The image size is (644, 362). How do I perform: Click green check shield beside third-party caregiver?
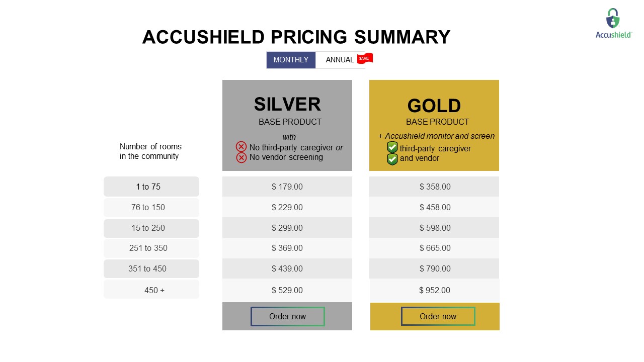pyautogui.click(x=392, y=147)
